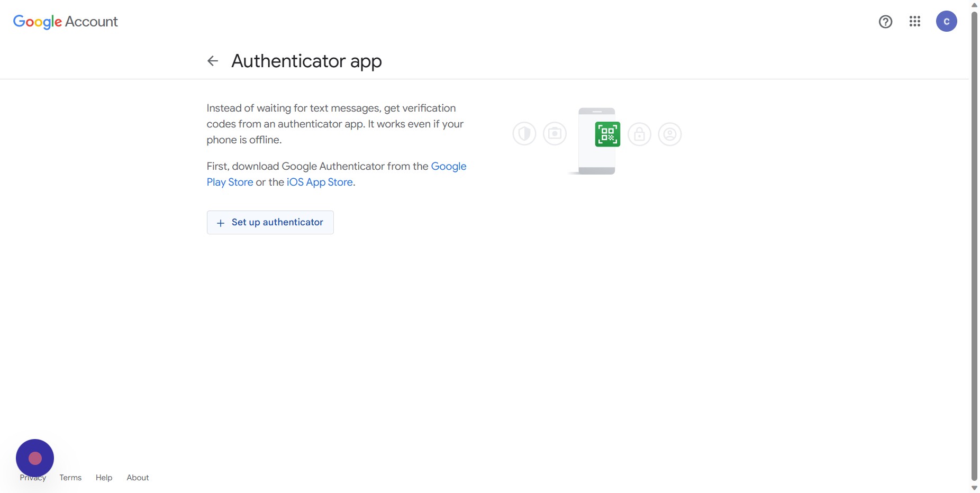Click the person circle icon in illustration
Screen dimensions: 980x493
[670, 134]
